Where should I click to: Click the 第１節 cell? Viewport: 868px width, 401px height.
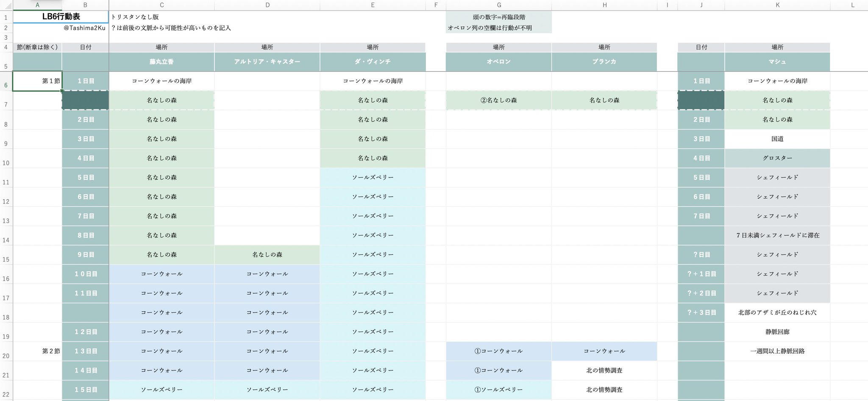click(x=37, y=81)
